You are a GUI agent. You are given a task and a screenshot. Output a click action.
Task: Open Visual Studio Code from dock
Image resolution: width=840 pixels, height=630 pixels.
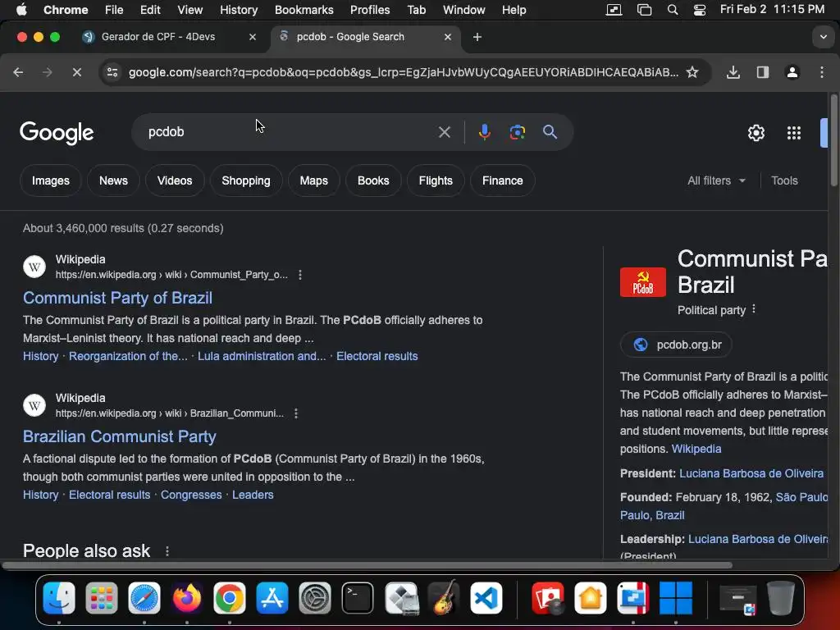(486, 597)
